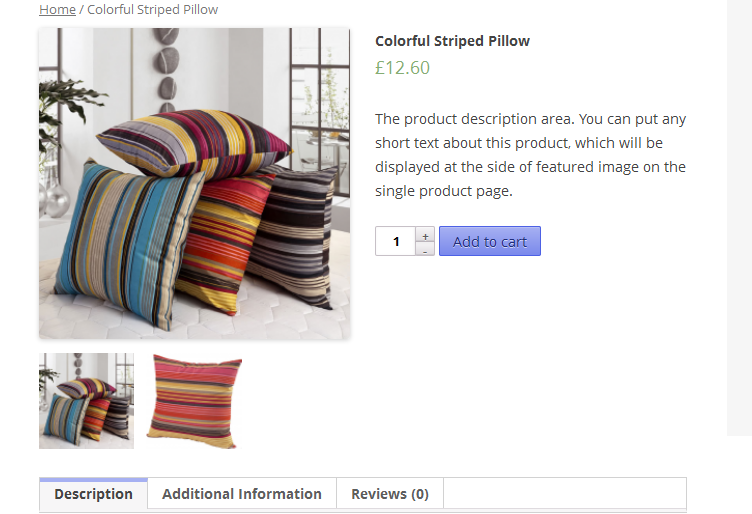Click the Colorful Striped Pillow breadcrumb text
The image size is (752, 514).
[153, 10]
